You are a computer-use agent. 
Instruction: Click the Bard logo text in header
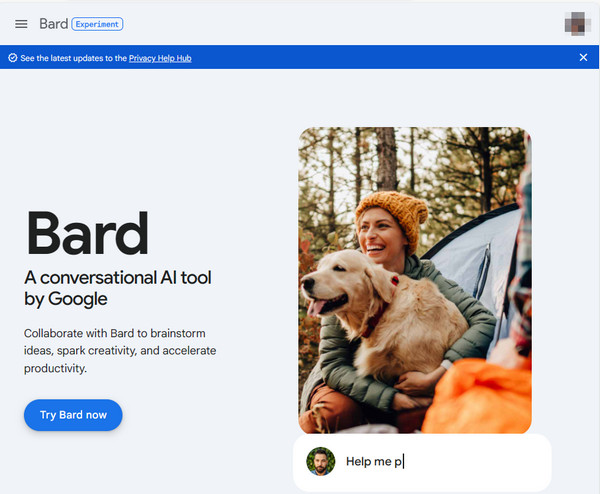pos(54,24)
